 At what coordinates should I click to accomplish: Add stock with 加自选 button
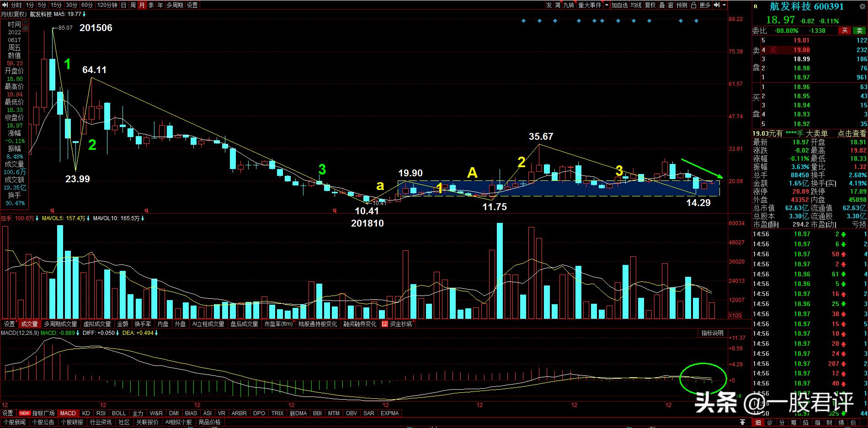pyautogui.click(x=619, y=5)
